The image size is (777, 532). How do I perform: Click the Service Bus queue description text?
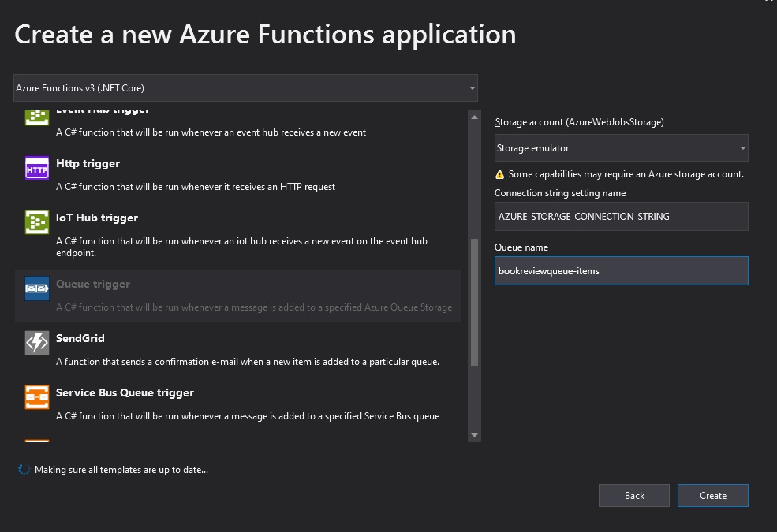point(248,416)
